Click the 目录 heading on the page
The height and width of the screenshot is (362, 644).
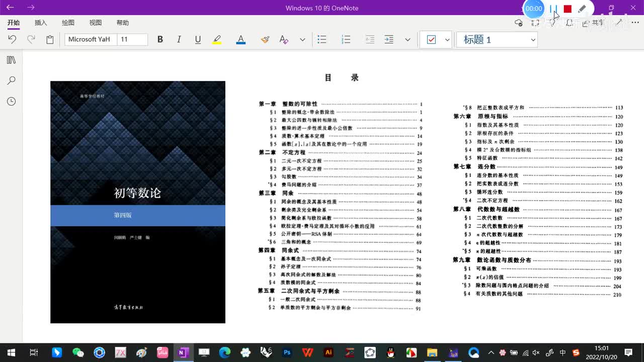pyautogui.click(x=342, y=77)
